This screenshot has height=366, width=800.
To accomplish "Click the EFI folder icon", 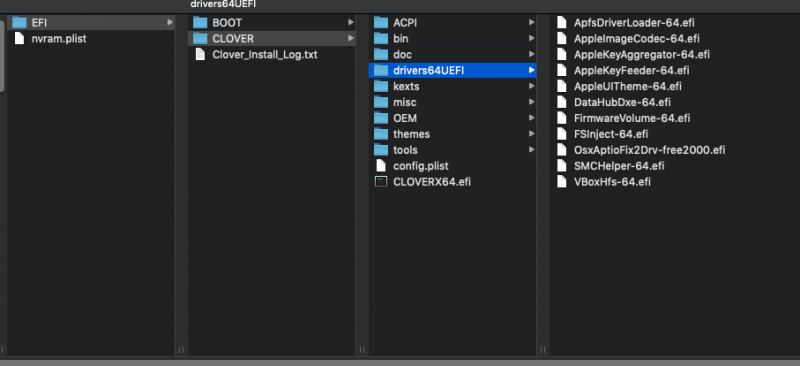I will (19, 22).
